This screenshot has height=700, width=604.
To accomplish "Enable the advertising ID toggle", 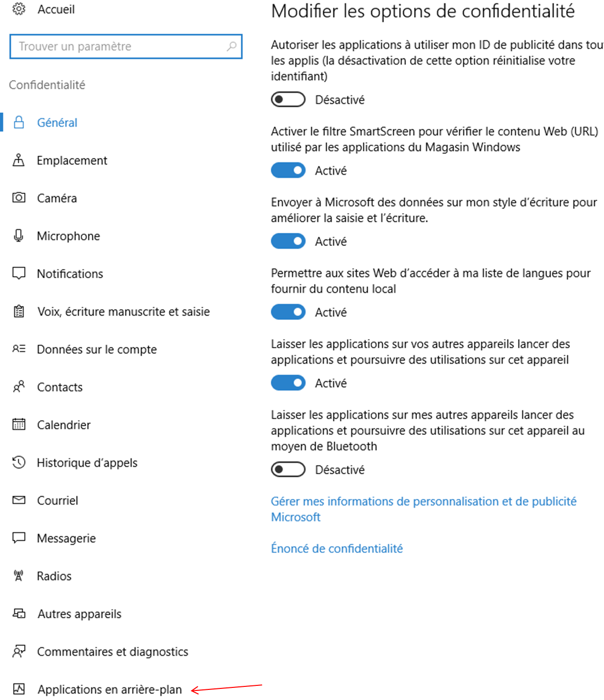I will coord(288,99).
